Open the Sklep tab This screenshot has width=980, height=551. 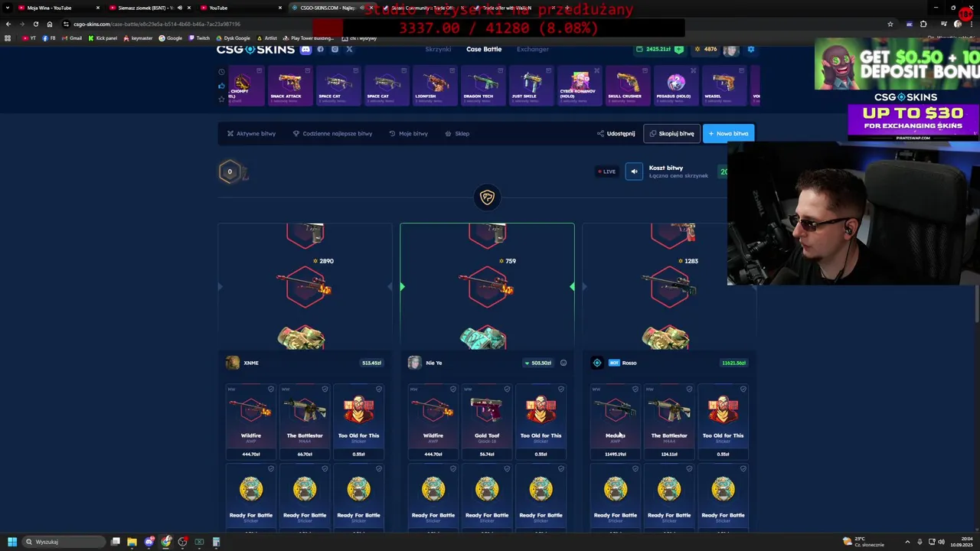(x=457, y=134)
